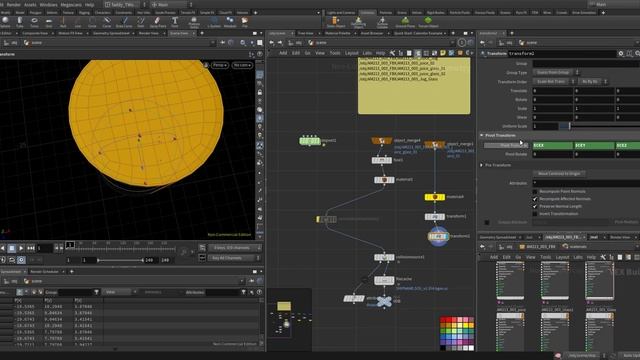Click the node name field transform2

[x=562, y=53]
